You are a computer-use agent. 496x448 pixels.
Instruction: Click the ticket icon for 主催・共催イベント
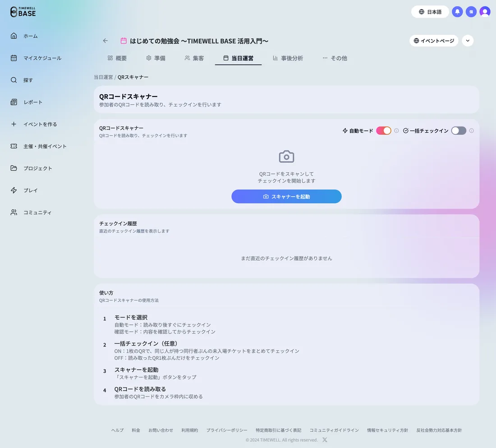point(14,146)
